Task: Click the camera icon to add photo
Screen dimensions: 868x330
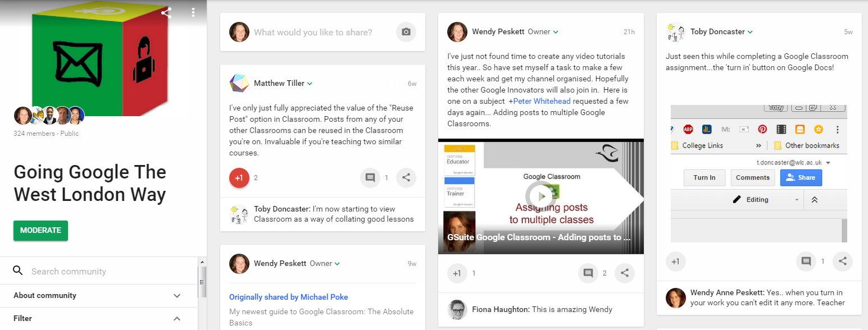Action: (406, 32)
